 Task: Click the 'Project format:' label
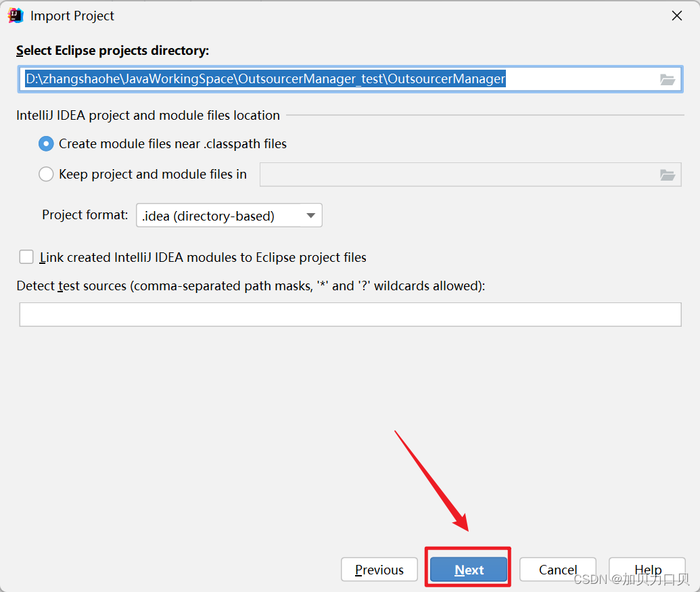[x=85, y=215]
